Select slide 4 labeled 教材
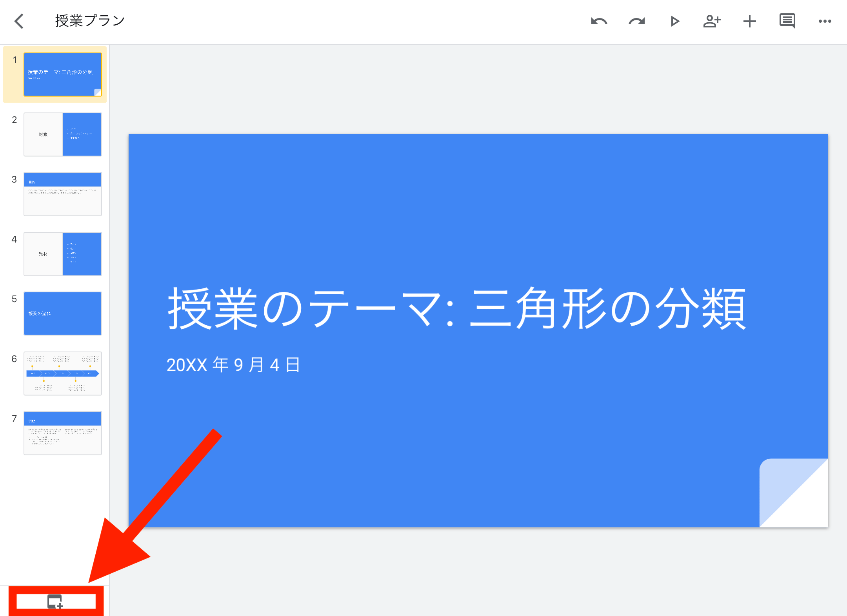 (63, 254)
